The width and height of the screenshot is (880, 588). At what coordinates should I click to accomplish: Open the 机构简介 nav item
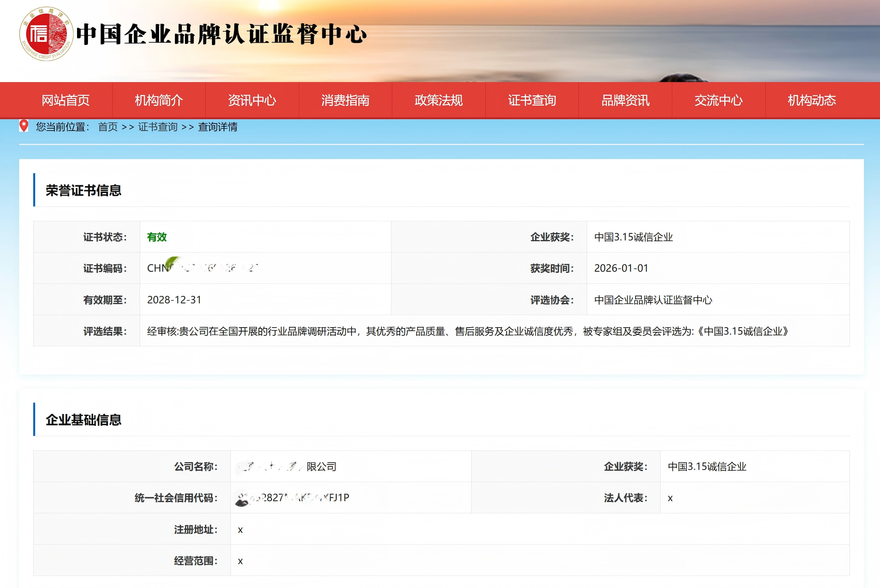point(159,100)
